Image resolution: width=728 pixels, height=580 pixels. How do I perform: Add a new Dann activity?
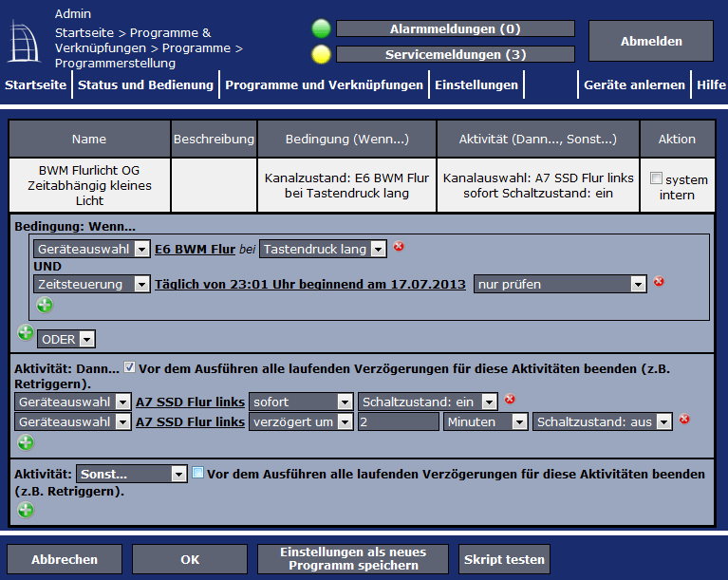click(x=26, y=442)
